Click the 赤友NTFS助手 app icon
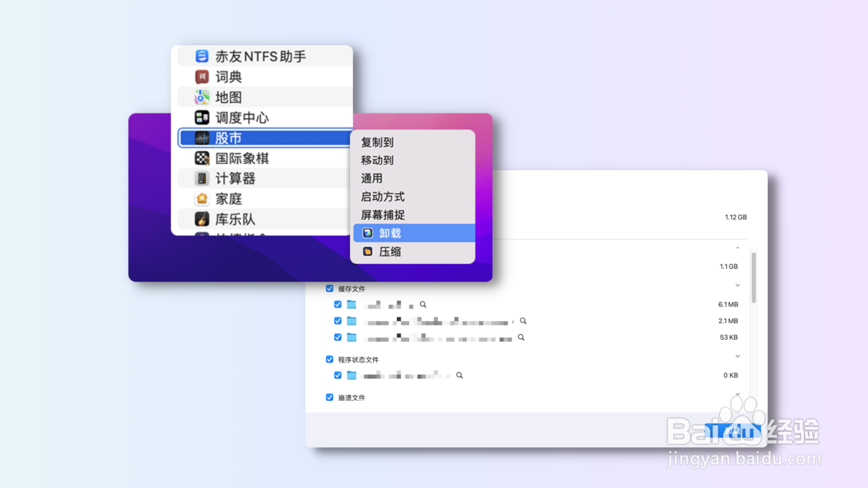The height and width of the screenshot is (488, 868). [x=202, y=56]
